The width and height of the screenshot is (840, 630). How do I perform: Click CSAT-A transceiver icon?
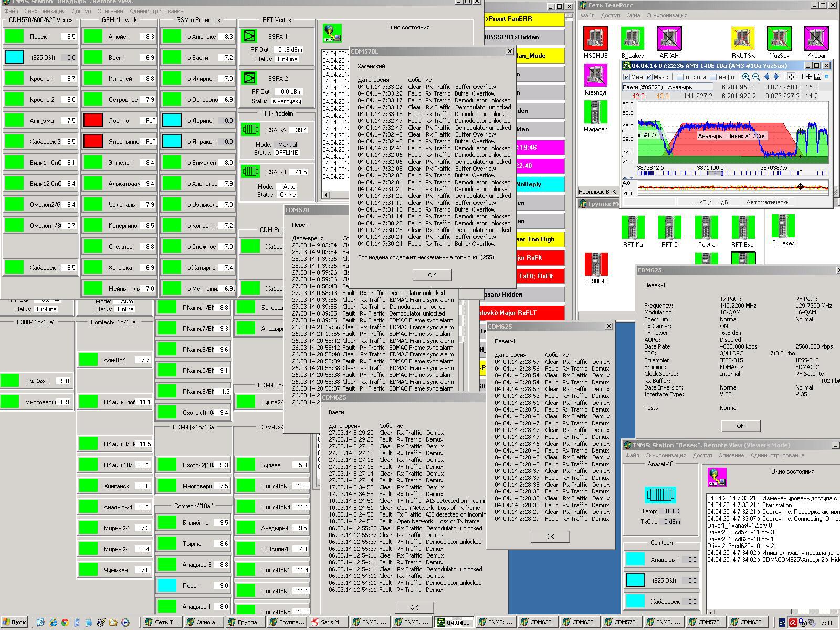[x=250, y=130]
